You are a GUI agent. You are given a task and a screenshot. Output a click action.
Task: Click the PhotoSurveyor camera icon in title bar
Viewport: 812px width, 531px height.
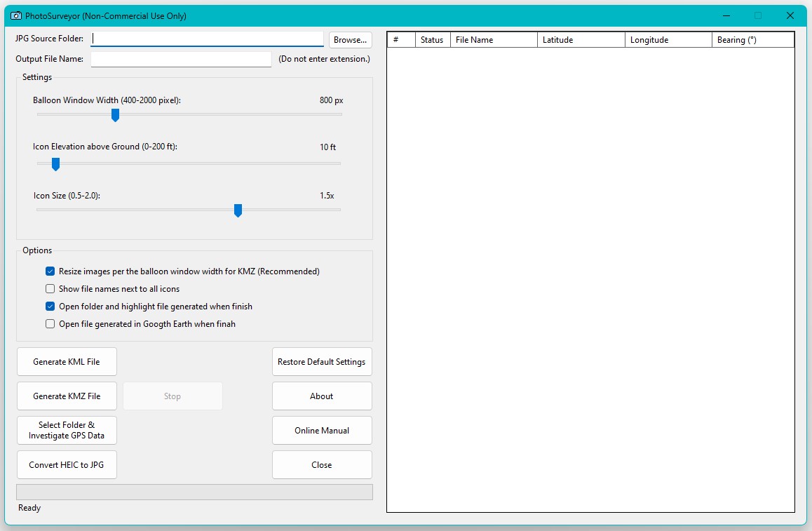coord(16,15)
